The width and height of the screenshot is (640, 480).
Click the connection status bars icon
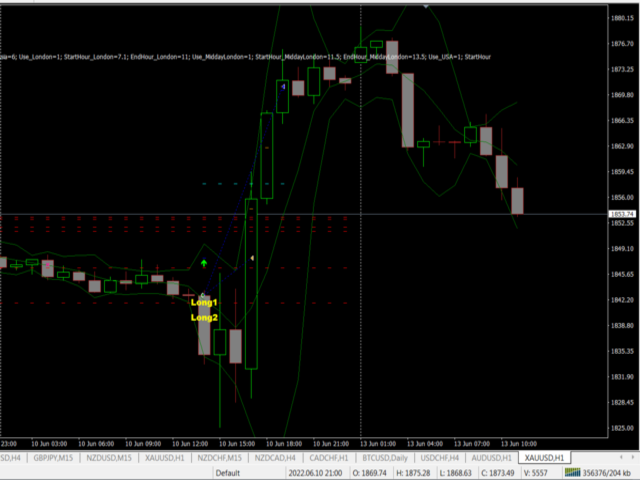574,472
